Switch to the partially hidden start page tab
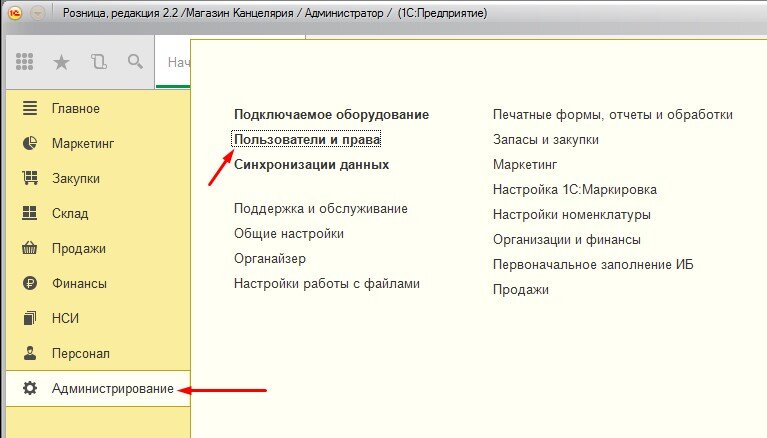The image size is (767, 438). click(173, 62)
